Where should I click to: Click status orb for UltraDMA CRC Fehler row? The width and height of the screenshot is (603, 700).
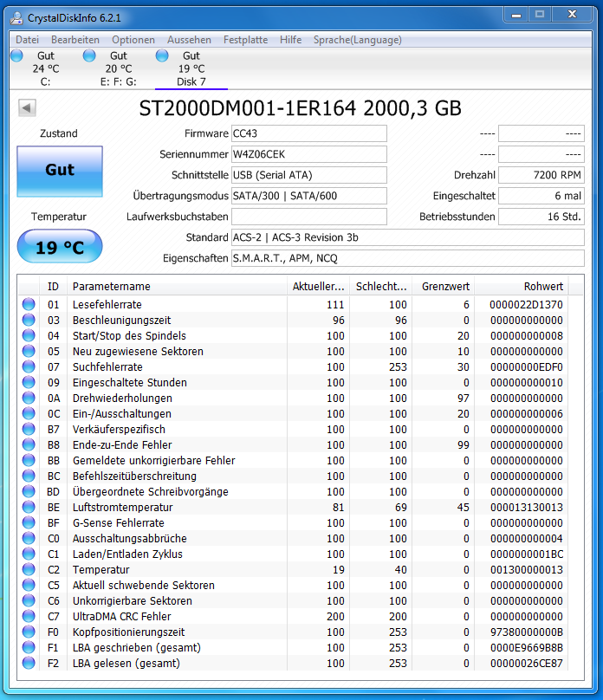click(x=29, y=616)
